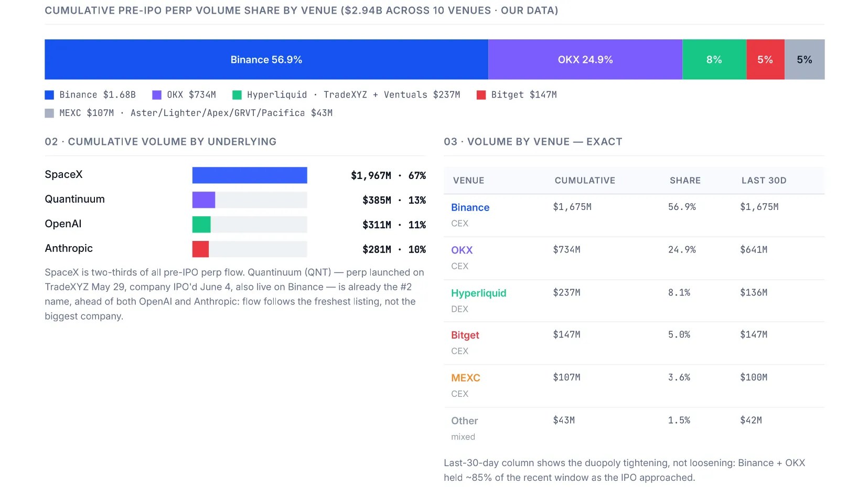This screenshot has height=495, width=868.
Task: Click the OpenAI green volume bar
Action: coord(201,225)
